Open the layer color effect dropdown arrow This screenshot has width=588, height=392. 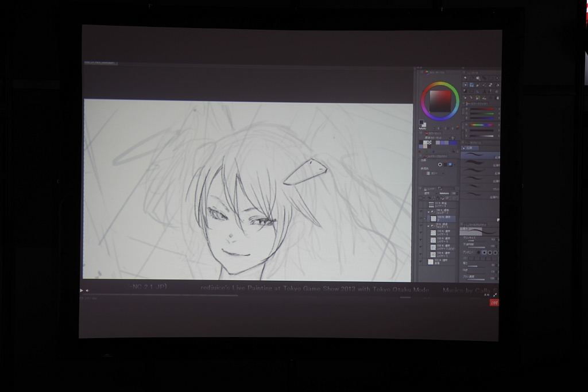tap(455, 165)
